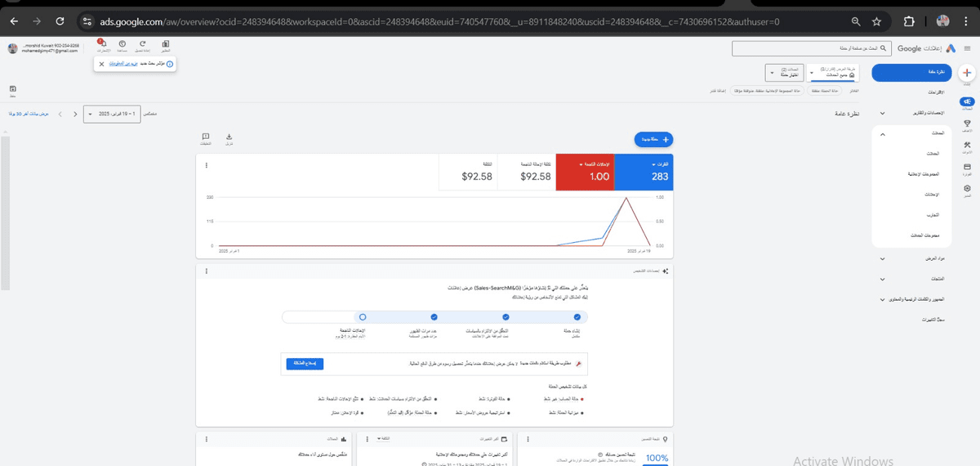Click the unfinished conversions step circle
The height and width of the screenshot is (466, 980).
[363, 316]
